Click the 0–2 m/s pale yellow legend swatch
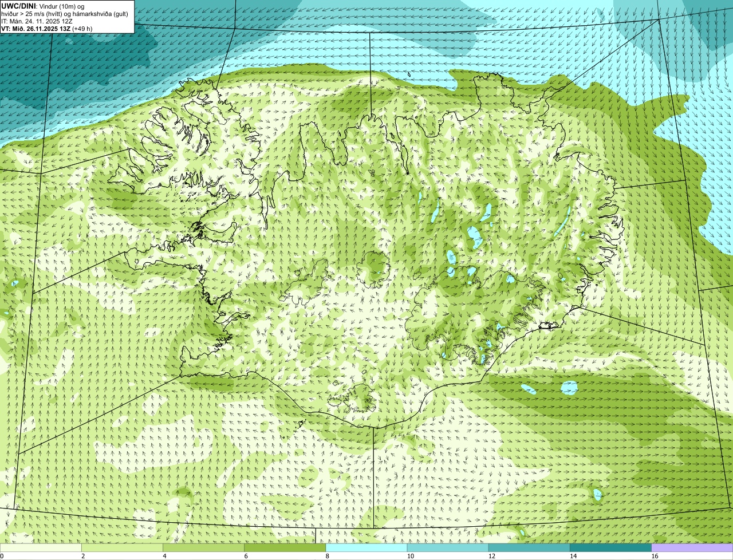733x560 pixels. (41, 547)
